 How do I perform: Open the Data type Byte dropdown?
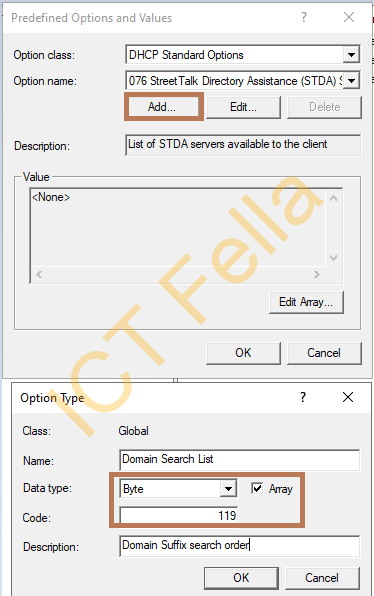[x=228, y=489]
